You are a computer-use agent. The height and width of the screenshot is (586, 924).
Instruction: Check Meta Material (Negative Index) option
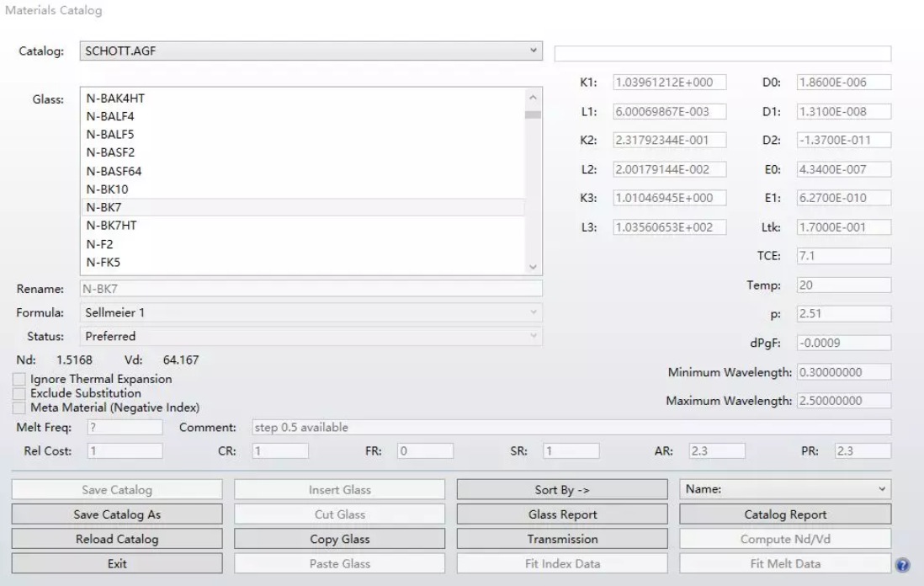coord(20,407)
